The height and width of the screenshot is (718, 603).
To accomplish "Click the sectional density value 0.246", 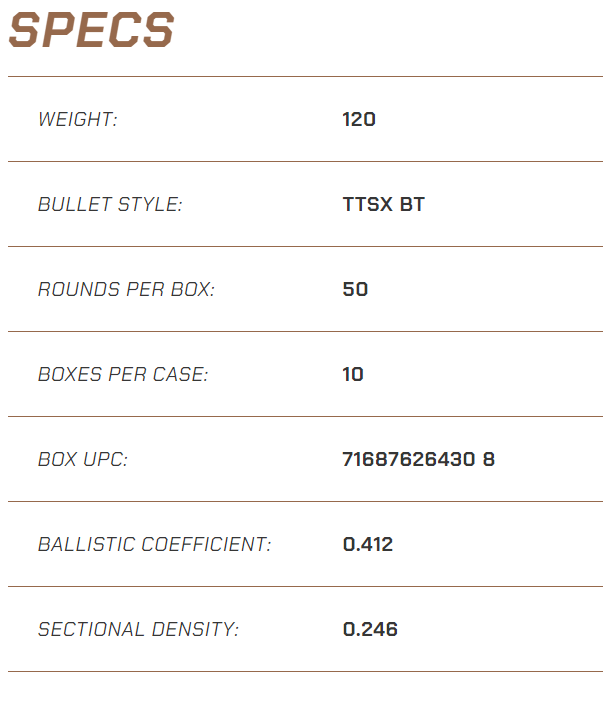I will click(x=370, y=629).
